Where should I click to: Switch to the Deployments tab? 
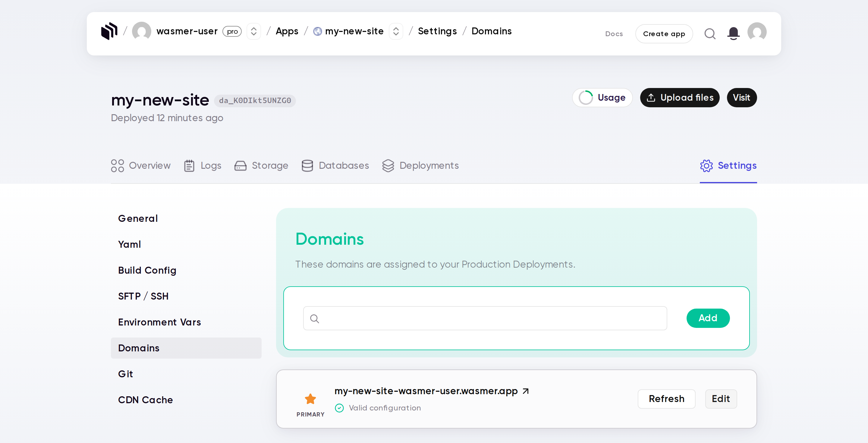(x=420, y=166)
